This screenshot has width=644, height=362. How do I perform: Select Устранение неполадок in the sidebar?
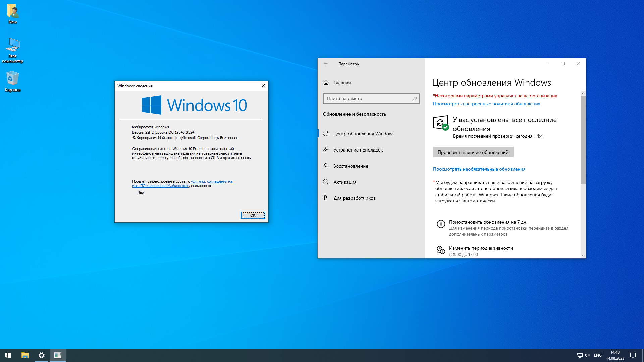(358, 150)
